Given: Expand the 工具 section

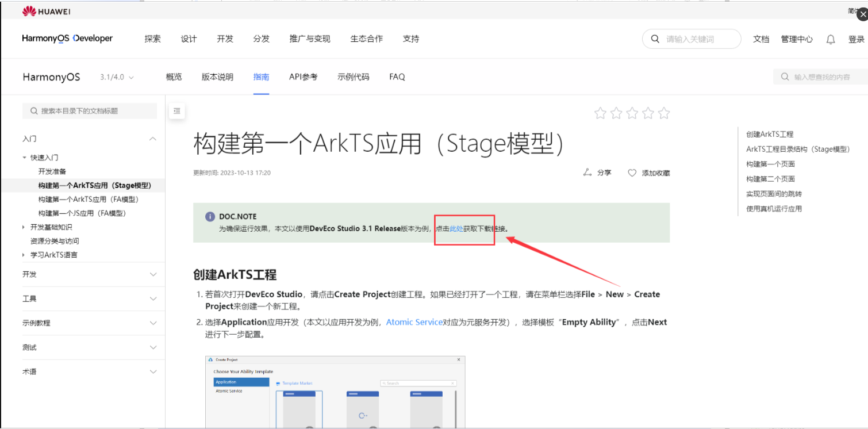Looking at the screenshot, I should [153, 298].
